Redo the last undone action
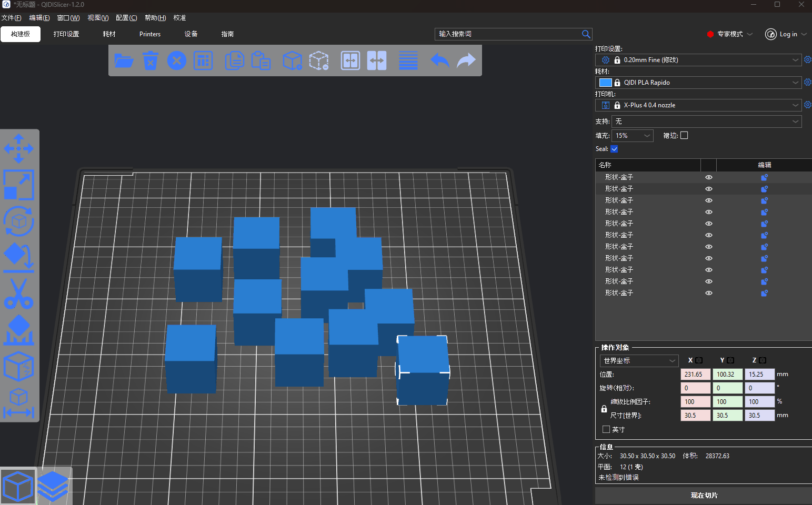 tap(466, 60)
